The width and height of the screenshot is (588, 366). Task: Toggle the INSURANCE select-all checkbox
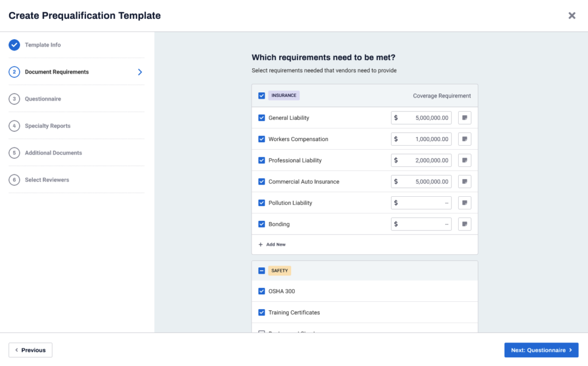[262, 96]
